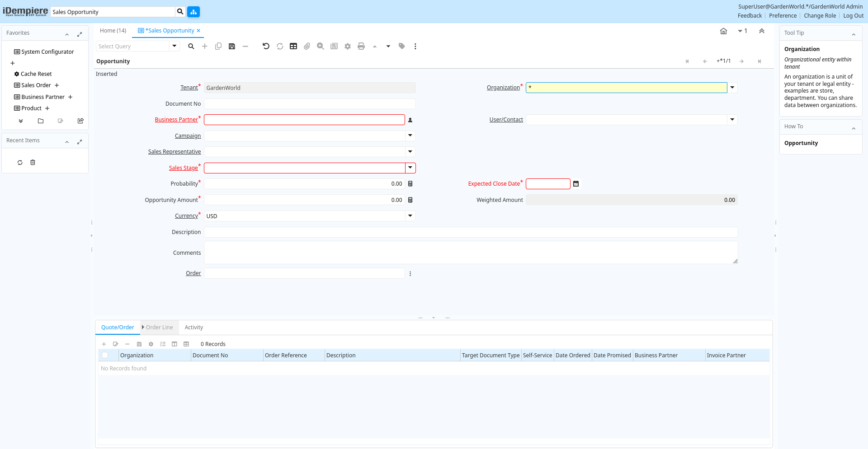Open the Expected Close Date calendar picker

[x=576, y=184]
